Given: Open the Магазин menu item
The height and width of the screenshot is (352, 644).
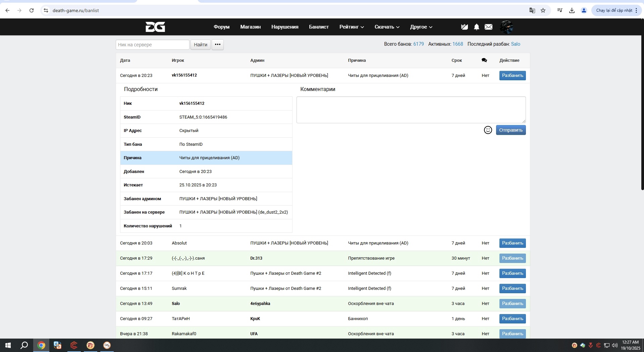Looking at the screenshot, I should coord(250,27).
